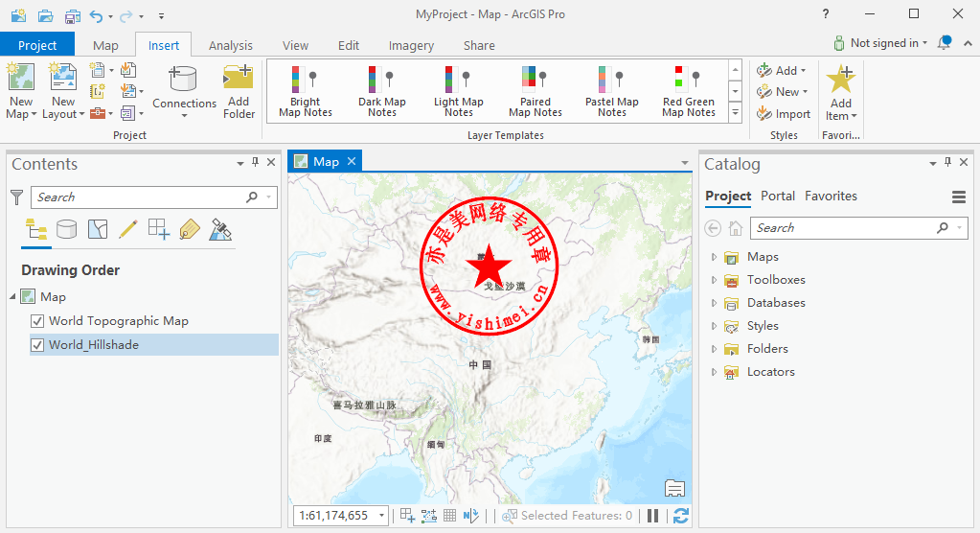Screen dimensions: 980x533
Task: Expand the Folders catalog node
Action: pyautogui.click(x=714, y=348)
